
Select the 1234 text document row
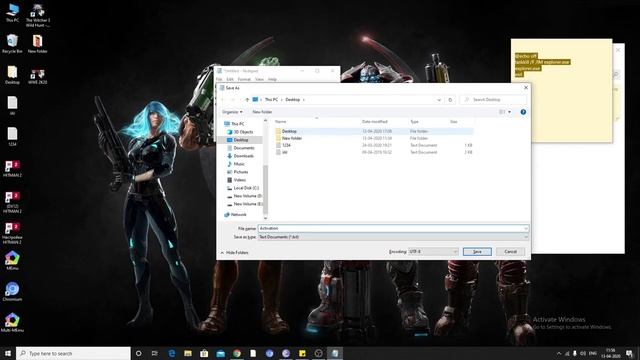pos(373,145)
